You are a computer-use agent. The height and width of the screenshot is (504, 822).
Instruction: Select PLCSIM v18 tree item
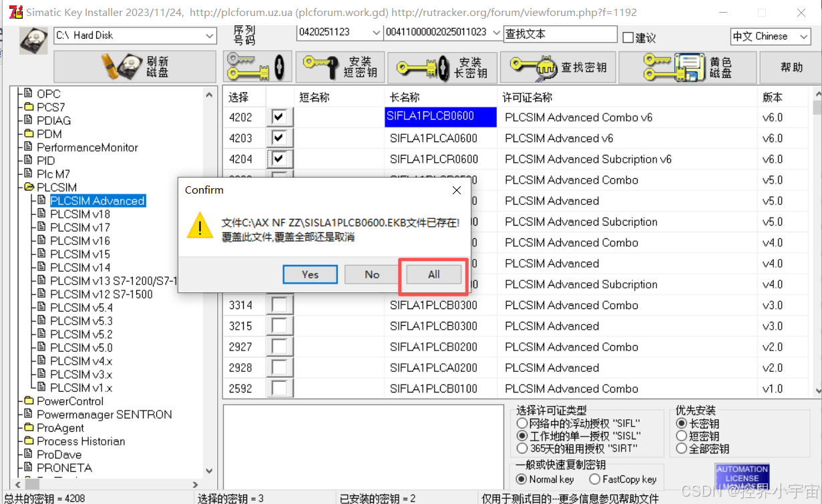80,214
